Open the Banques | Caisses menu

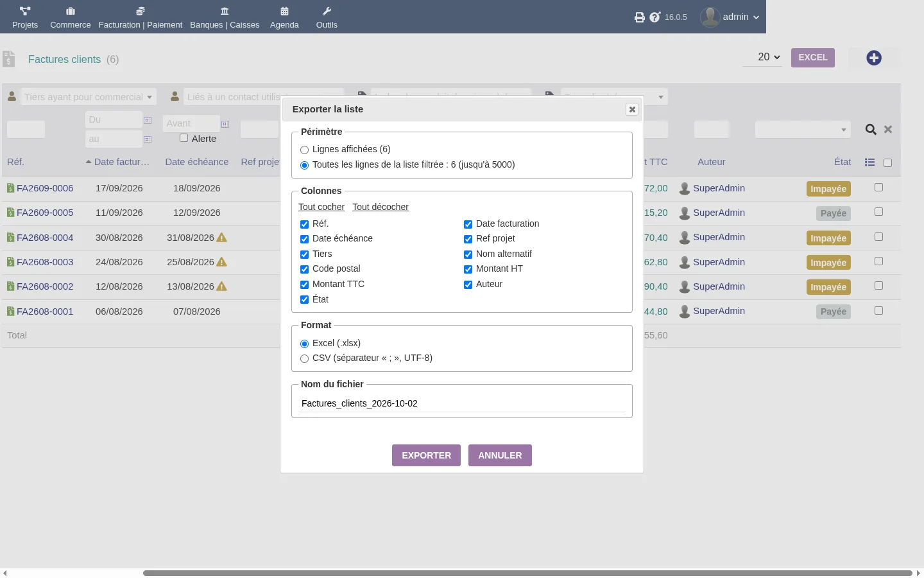click(x=225, y=17)
